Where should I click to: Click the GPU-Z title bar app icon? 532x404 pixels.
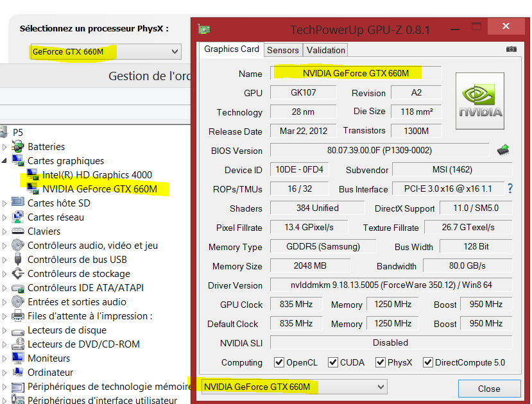coord(204,29)
